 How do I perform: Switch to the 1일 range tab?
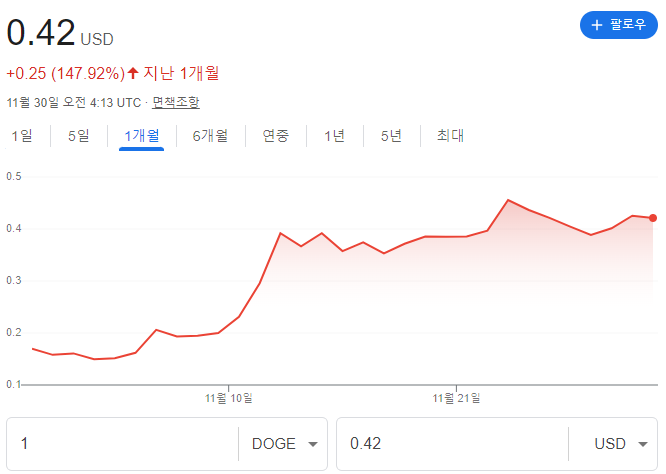pos(22,136)
